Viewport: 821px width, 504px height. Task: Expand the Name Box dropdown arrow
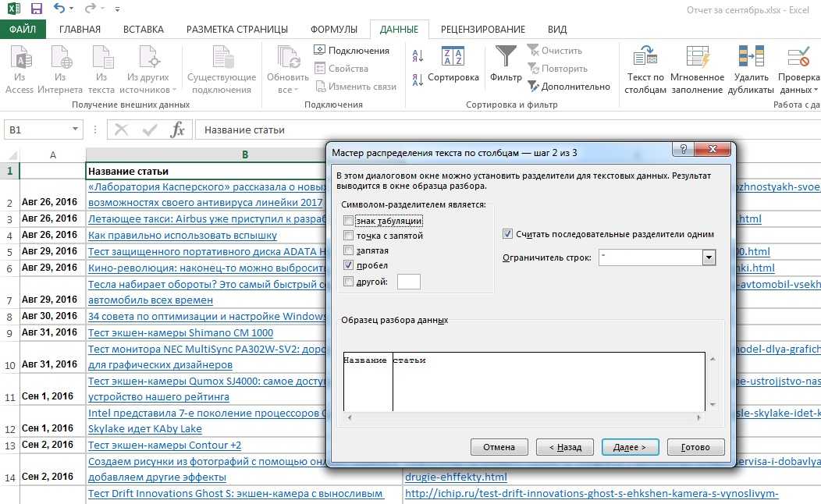(76, 130)
